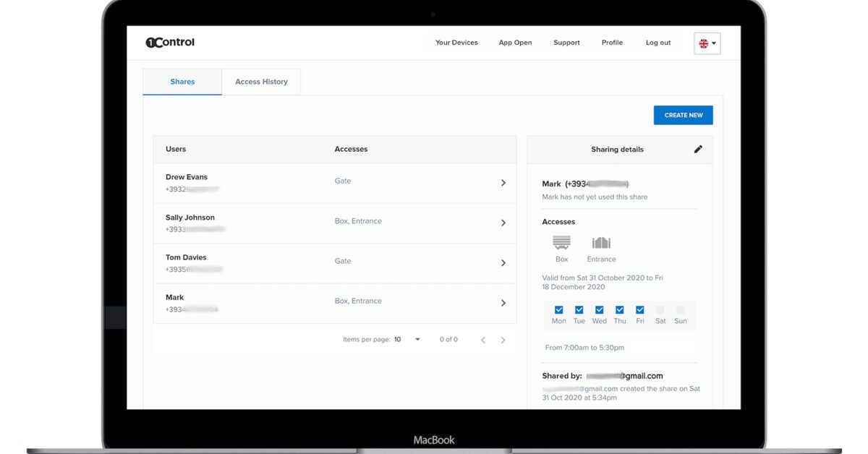Click Box, Entrance in Mark row
Viewport: 868px width, 454px height.
coord(358,301)
